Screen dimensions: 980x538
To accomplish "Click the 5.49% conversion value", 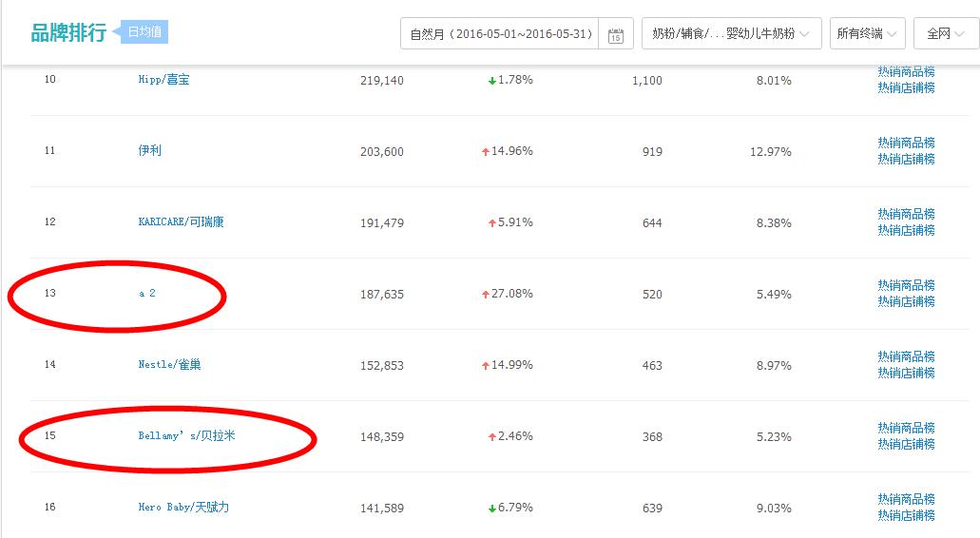I will pyautogui.click(x=774, y=295).
